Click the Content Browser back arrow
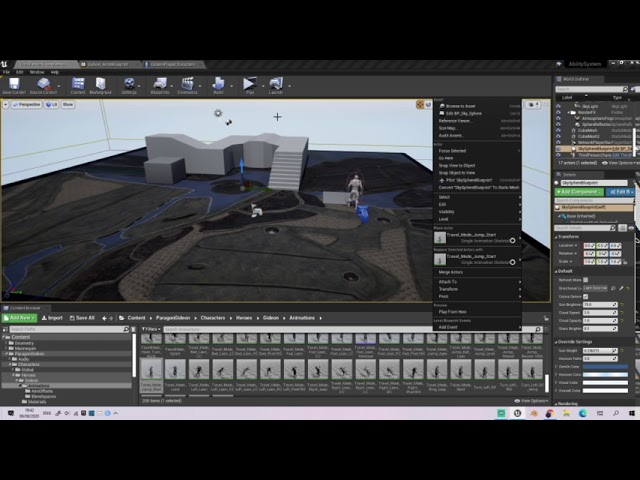Viewport: 640px width, 480px height. tap(104, 318)
